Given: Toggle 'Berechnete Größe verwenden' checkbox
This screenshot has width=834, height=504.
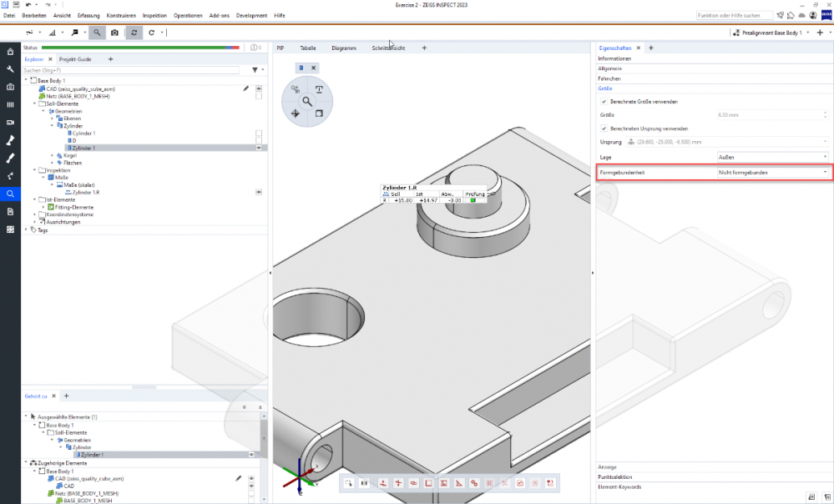Looking at the screenshot, I should click(604, 101).
